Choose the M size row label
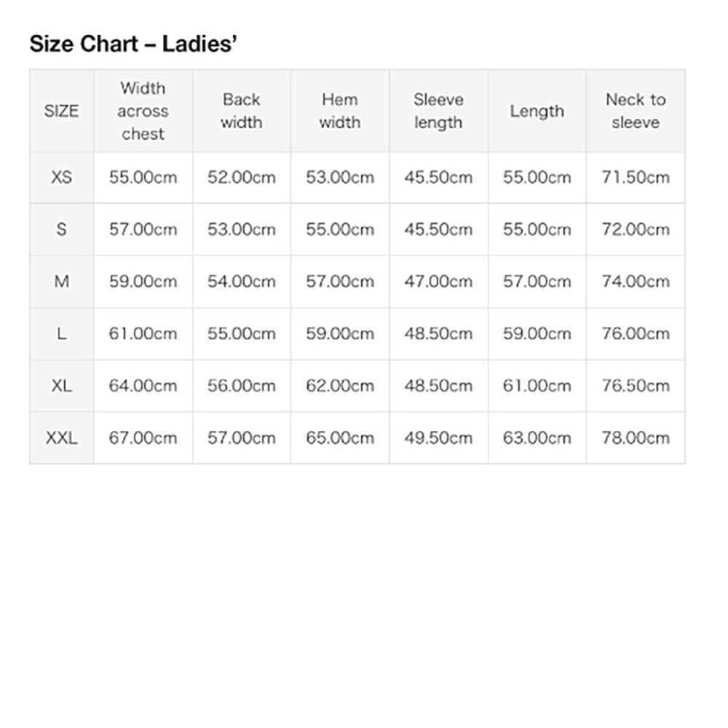The height and width of the screenshot is (728, 728). coord(62,281)
